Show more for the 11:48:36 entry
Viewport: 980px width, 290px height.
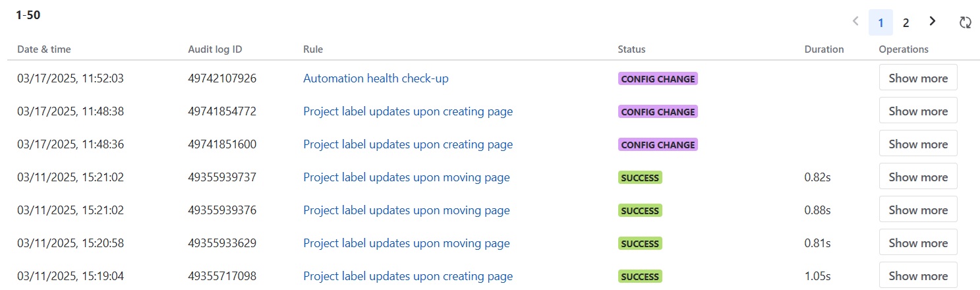[918, 144]
